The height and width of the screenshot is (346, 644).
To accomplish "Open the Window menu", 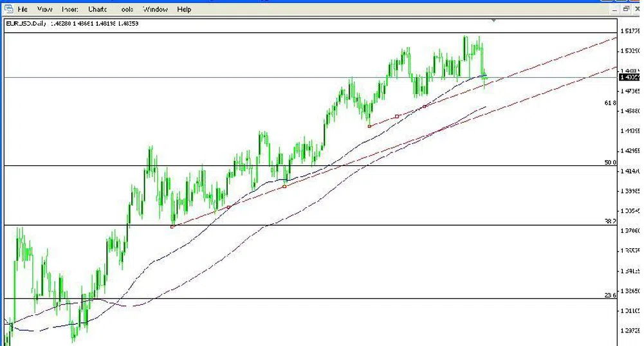I will pos(155,10).
